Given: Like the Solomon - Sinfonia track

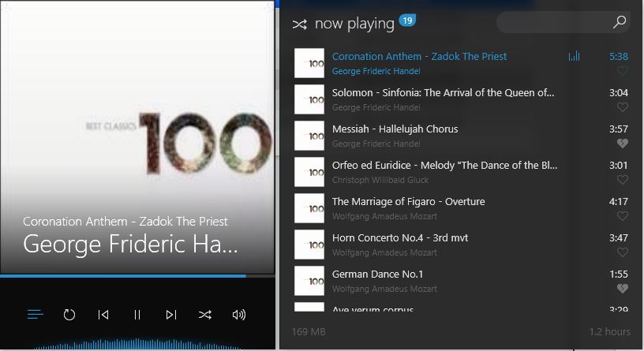Looking at the screenshot, I should coord(622,107).
